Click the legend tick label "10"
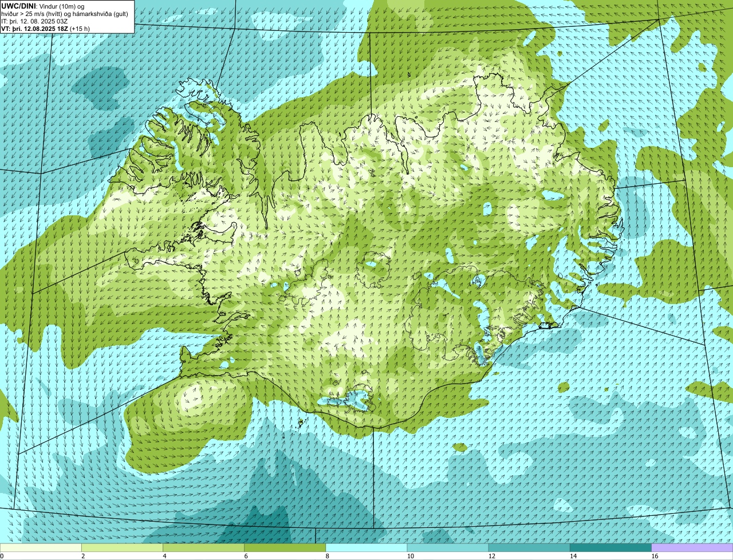733x560 pixels. tap(410, 556)
